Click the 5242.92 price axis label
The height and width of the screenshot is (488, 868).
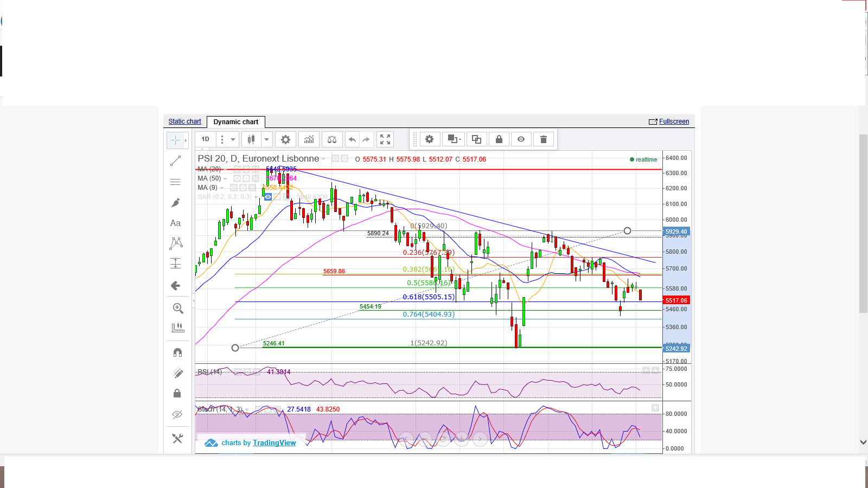click(x=676, y=349)
